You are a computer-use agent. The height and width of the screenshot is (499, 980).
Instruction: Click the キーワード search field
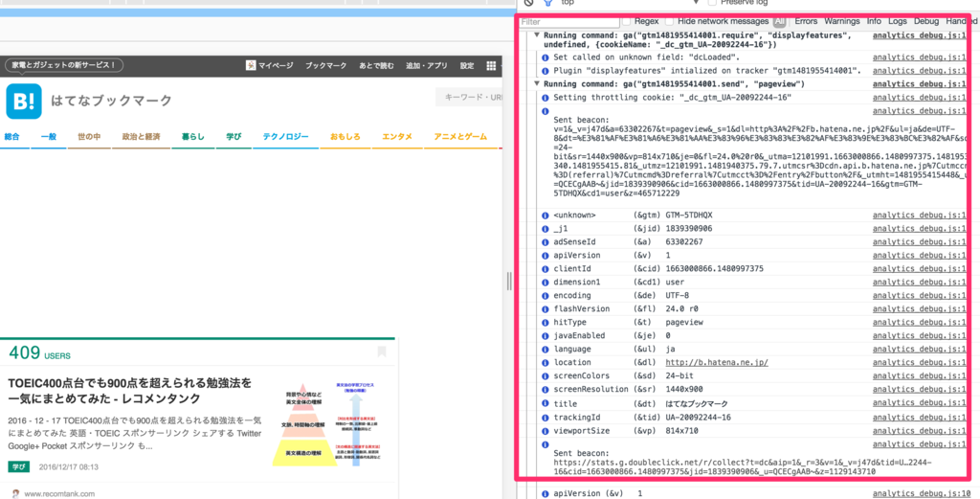[469, 98]
